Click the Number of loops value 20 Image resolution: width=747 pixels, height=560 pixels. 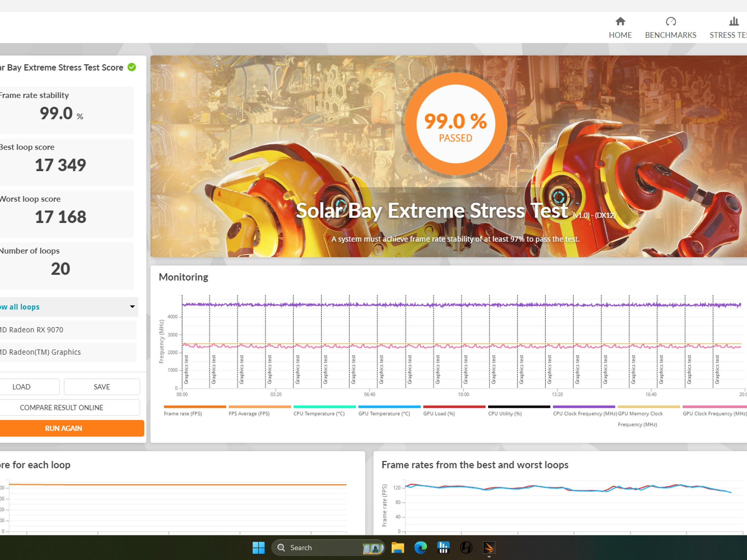(61, 269)
